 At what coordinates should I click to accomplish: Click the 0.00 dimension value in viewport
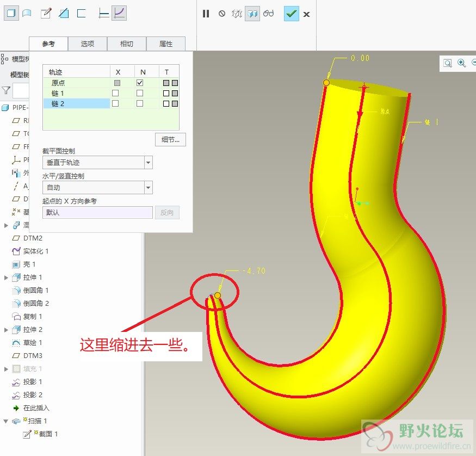click(x=360, y=58)
